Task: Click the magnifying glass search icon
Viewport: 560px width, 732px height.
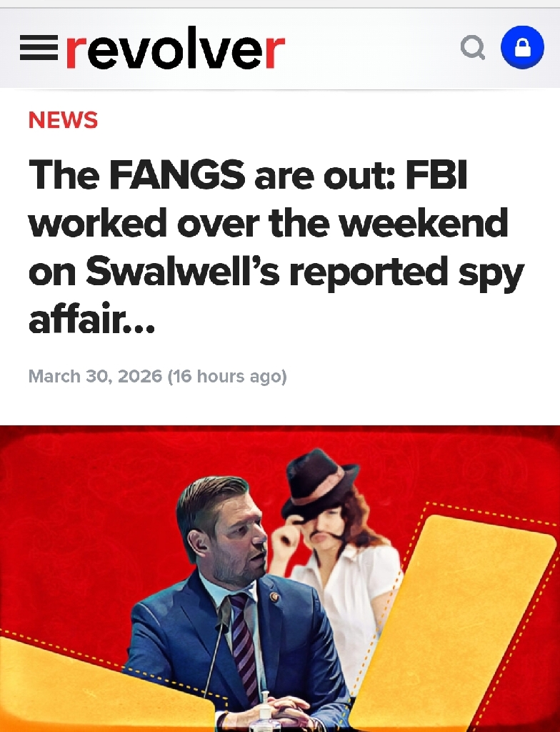Action: click(473, 48)
